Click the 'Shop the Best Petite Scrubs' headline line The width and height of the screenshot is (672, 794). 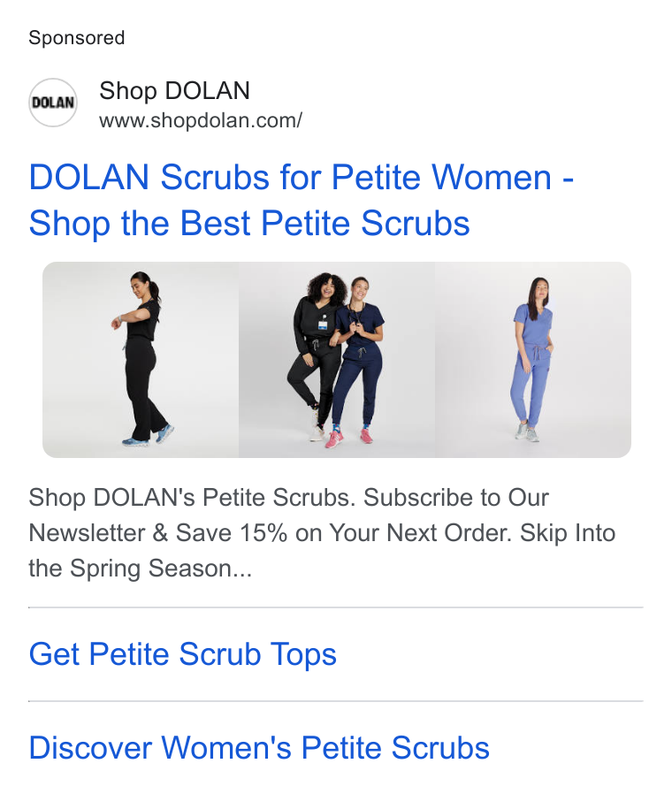click(249, 224)
